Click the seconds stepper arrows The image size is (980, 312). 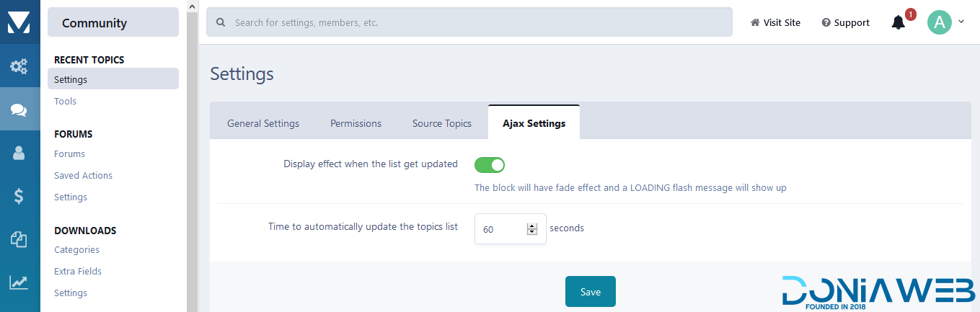pyautogui.click(x=532, y=229)
